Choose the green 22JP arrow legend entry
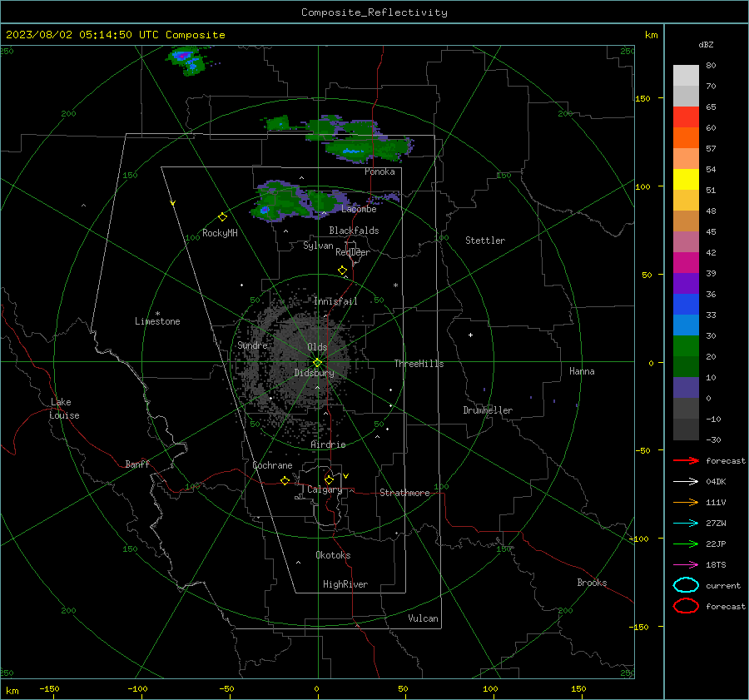 point(686,544)
